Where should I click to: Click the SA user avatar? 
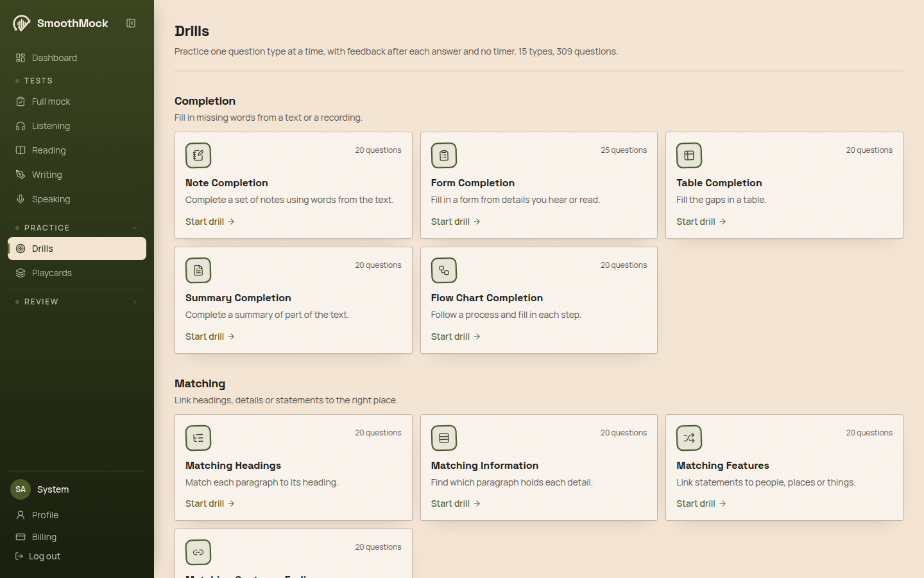(x=21, y=489)
